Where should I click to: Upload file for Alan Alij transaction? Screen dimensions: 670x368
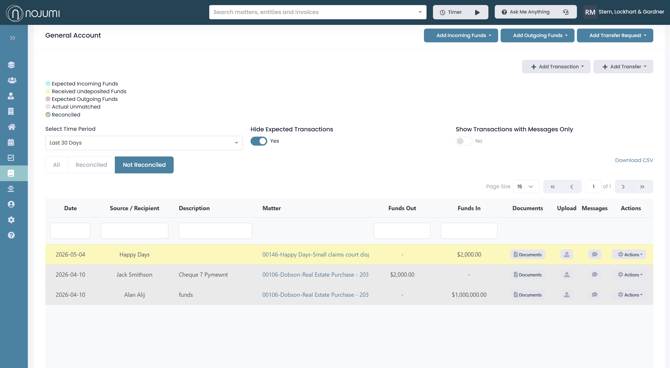point(567,294)
